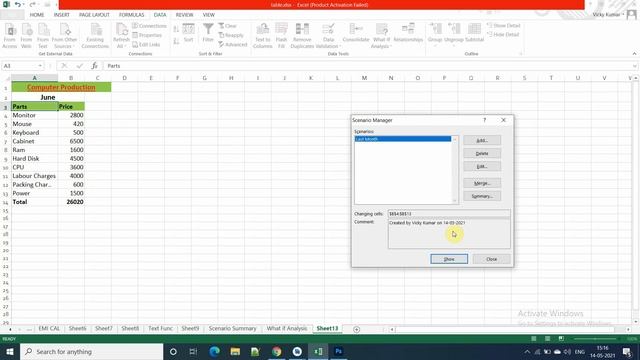Click the Filter funnel icon
640x360 pixels.
[x=208, y=33]
